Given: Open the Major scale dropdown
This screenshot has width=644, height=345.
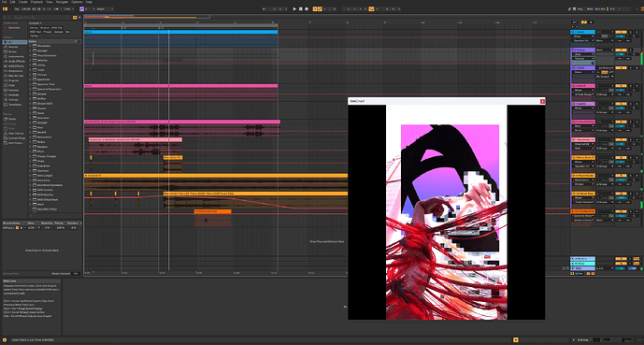Looking at the screenshot, I should tap(104, 8).
